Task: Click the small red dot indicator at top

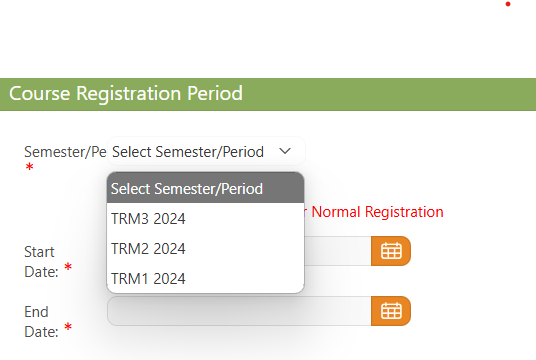Action: tap(508, 4)
